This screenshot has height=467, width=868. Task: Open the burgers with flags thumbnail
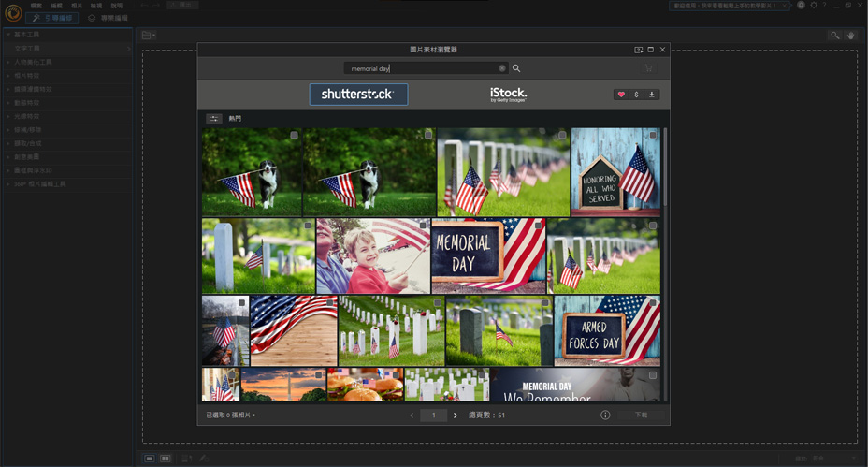366,385
